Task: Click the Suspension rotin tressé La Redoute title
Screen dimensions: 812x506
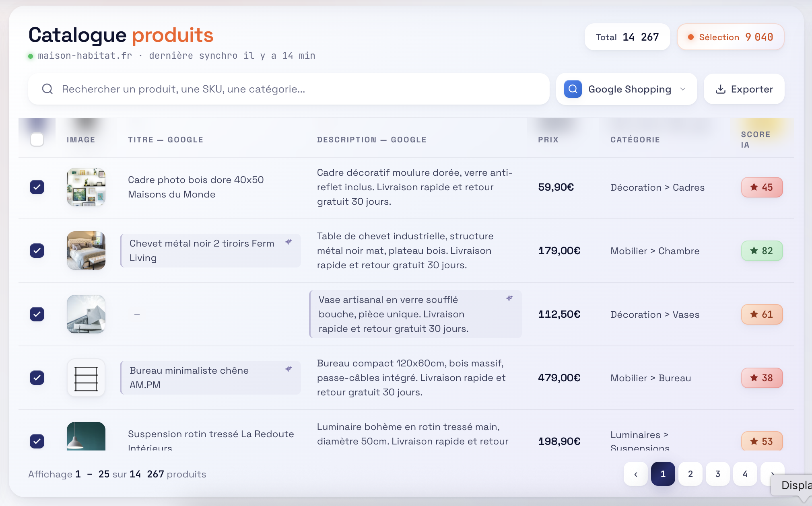Action: [211, 440]
